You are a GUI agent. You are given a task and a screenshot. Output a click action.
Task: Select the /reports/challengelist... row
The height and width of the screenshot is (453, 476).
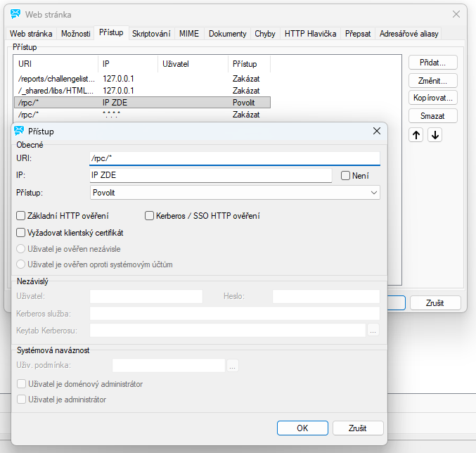pyautogui.click(x=142, y=79)
